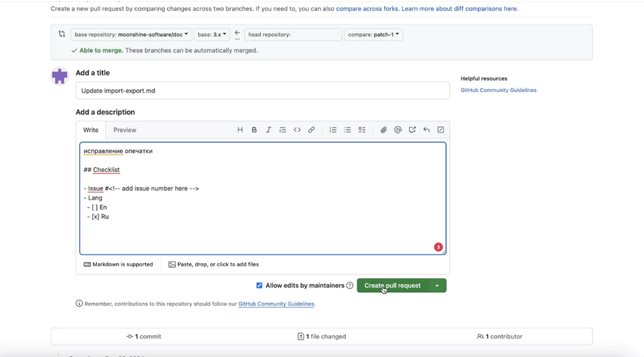The width and height of the screenshot is (644, 357).
Task: Click the purple user avatar
Action: click(60, 76)
